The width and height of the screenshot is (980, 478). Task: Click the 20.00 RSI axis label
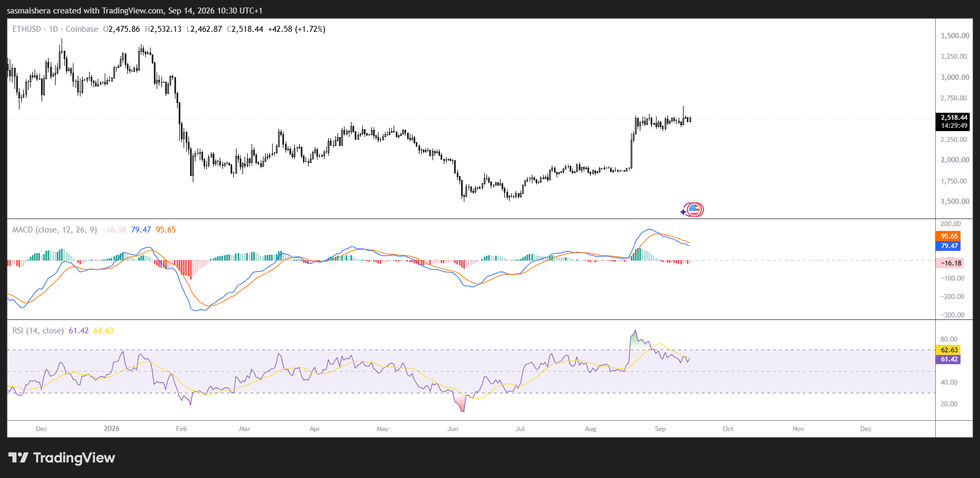pyautogui.click(x=949, y=404)
